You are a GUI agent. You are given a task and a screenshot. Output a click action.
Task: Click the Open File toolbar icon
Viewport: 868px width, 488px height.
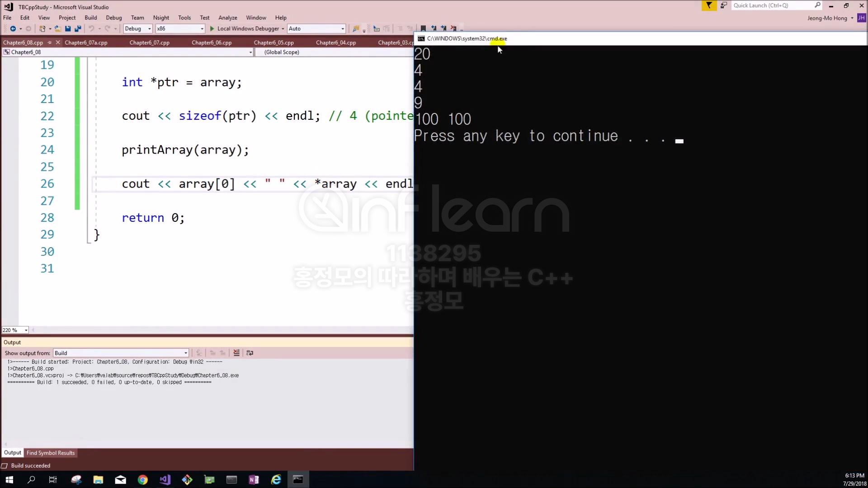point(58,28)
